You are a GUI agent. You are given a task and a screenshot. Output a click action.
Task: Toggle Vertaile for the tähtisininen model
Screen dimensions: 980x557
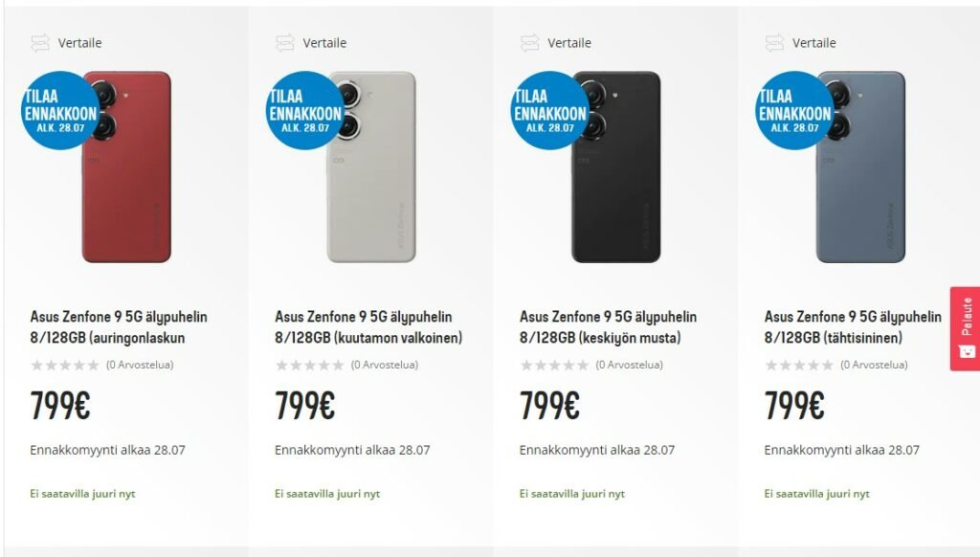click(x=813, y=43)
